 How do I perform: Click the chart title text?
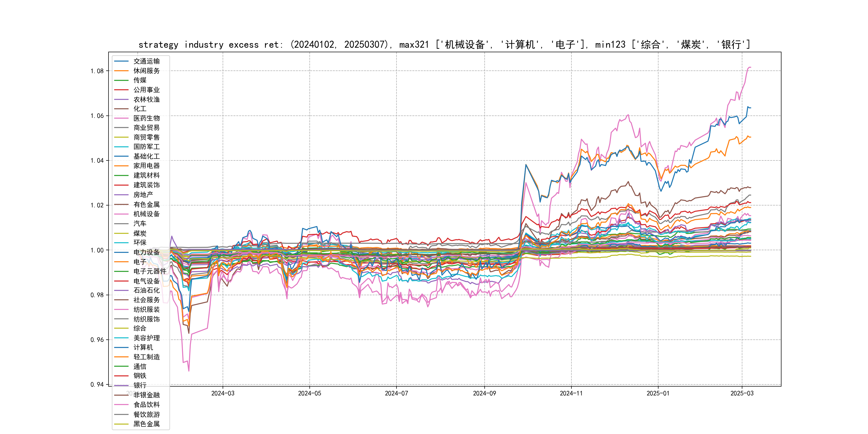coord(444,44)
